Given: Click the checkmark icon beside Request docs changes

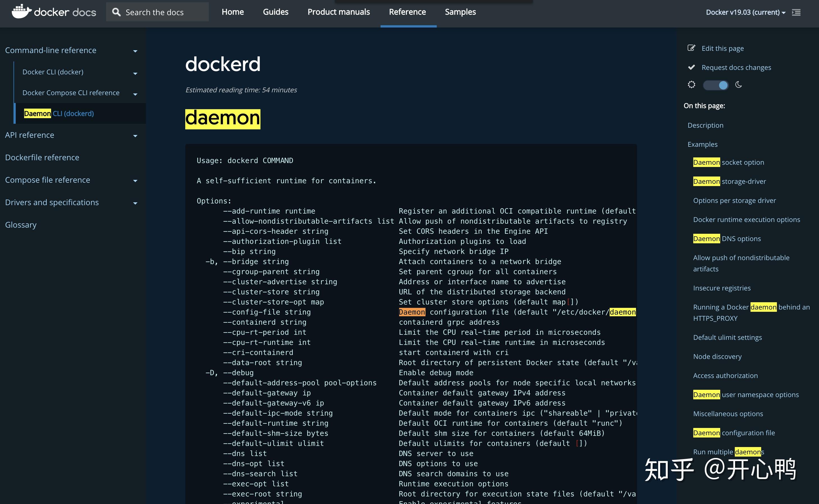Looking at the screenshot, I should tap(691, 67).
